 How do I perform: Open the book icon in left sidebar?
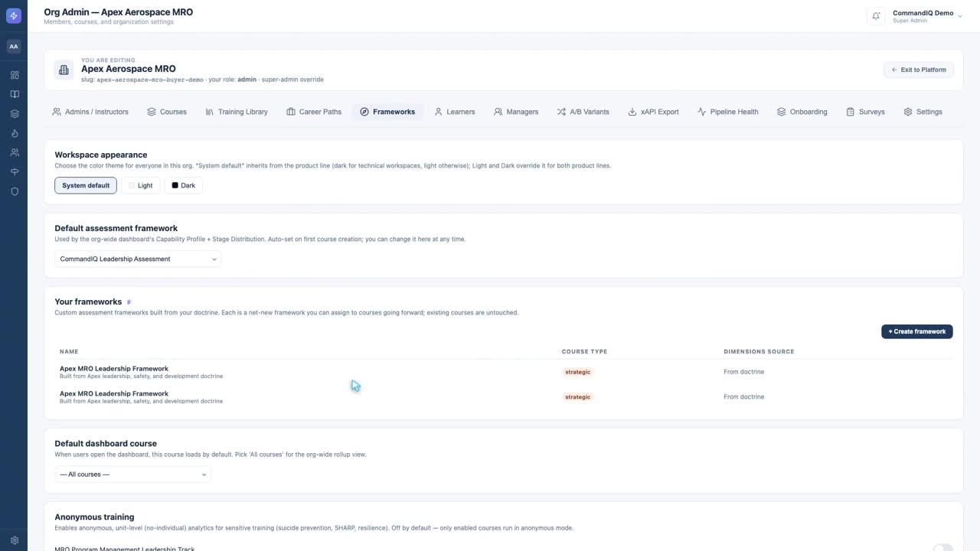[14, 94]
